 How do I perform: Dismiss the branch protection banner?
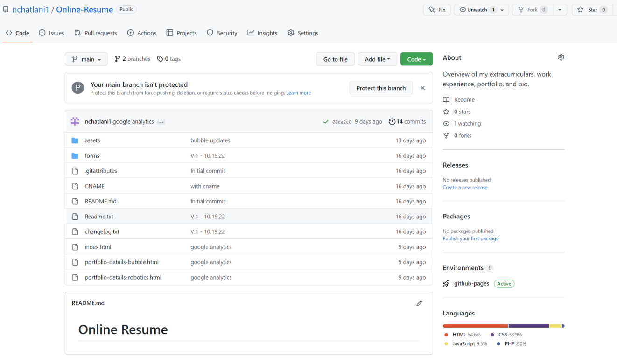pyautogui.click(x=422, y=88)
